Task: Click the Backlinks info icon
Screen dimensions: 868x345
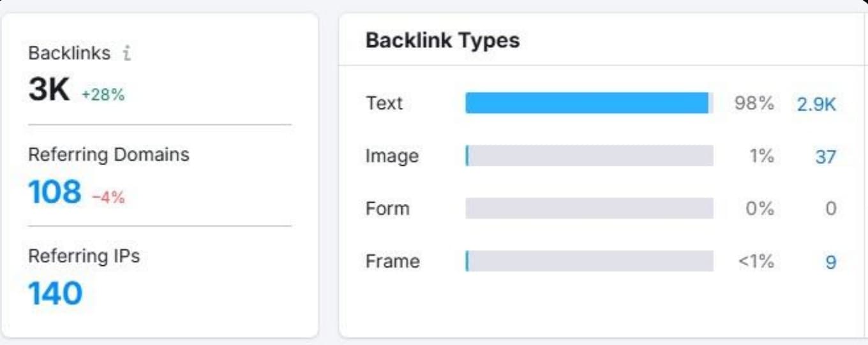Action: (126, 54)
